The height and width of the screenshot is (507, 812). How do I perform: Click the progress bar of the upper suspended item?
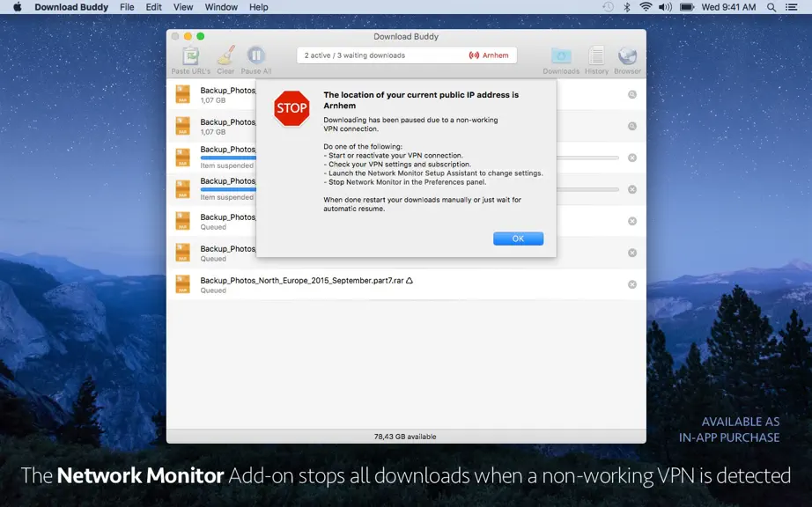click(587, 158)
